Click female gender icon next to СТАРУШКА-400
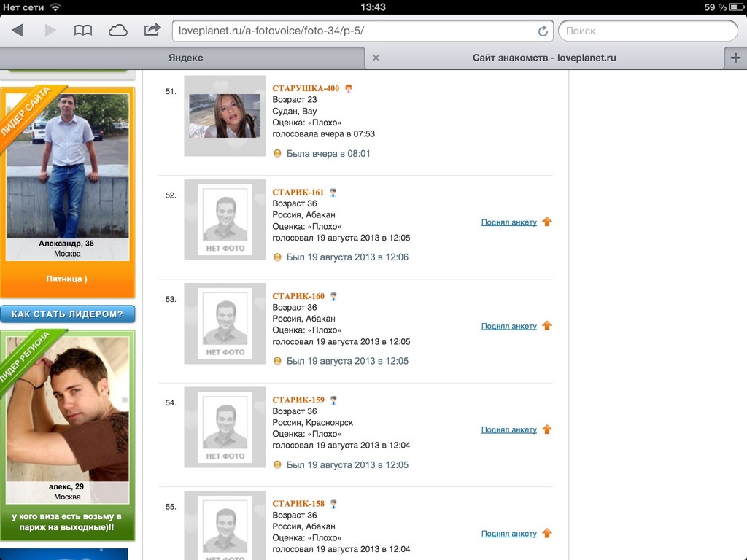 349,88
